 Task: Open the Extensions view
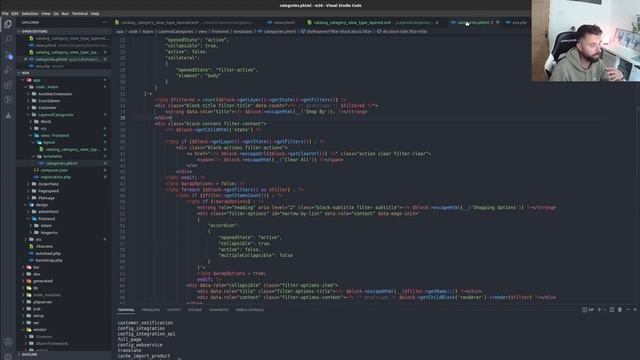pyautogui.click(x=8, y=85)
